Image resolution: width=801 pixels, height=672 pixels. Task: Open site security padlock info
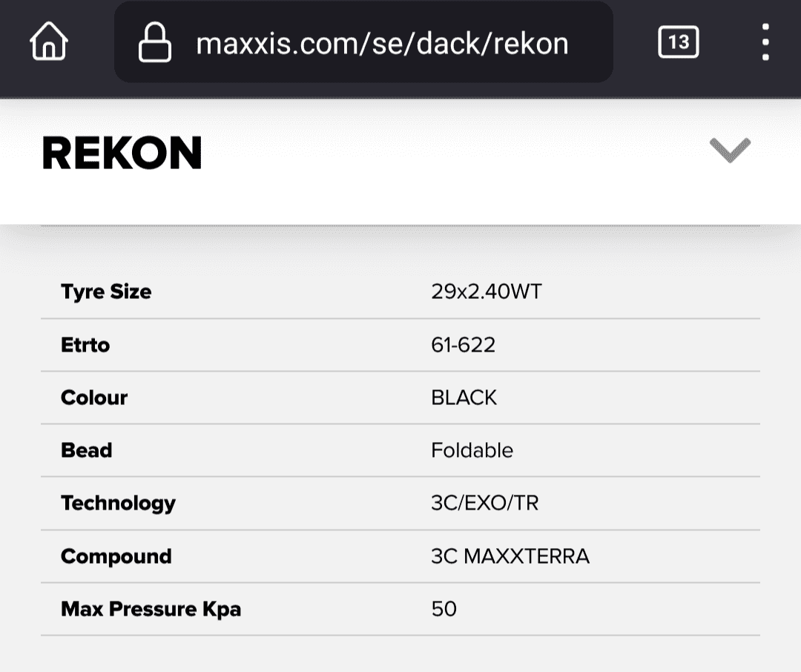click(155, 42)
